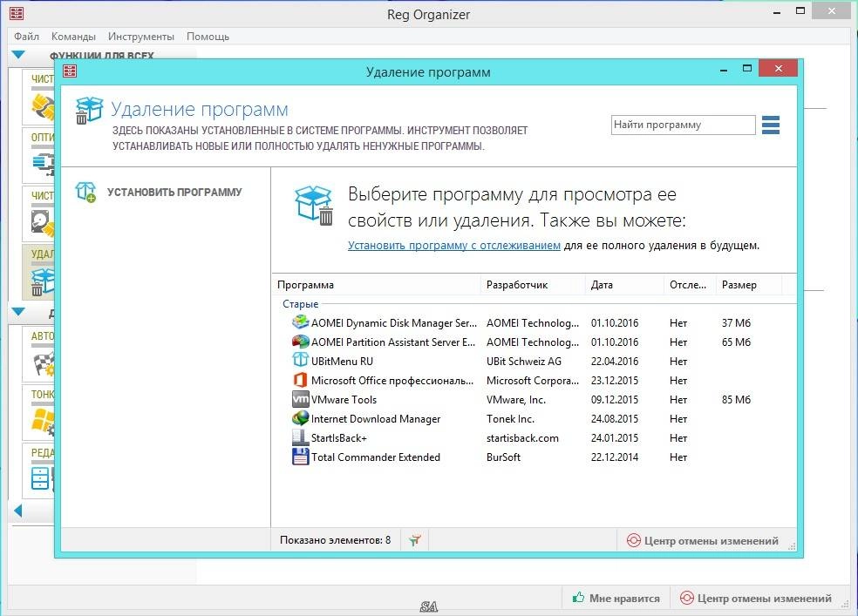Open the Инструменты menu
The image size is (858, 616).
(141, 36)
